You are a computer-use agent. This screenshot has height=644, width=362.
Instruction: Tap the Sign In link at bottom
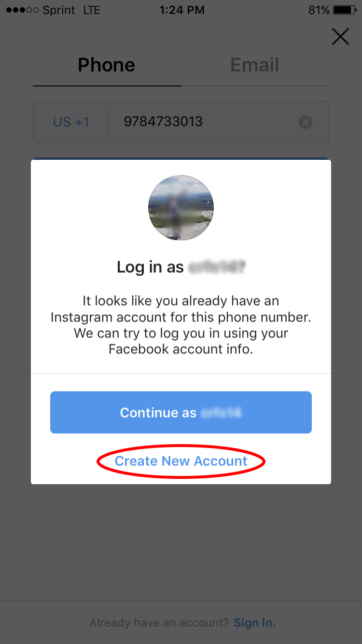(255, 623)
